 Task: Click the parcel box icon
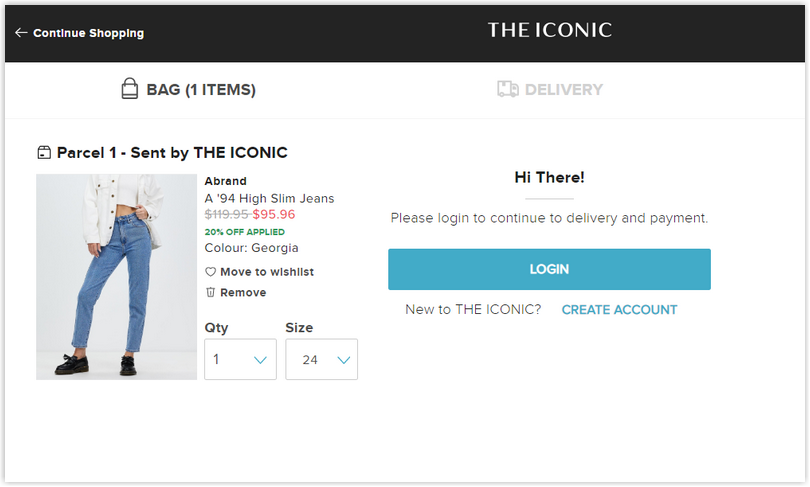pyautogui.click(x=44, y=152)
